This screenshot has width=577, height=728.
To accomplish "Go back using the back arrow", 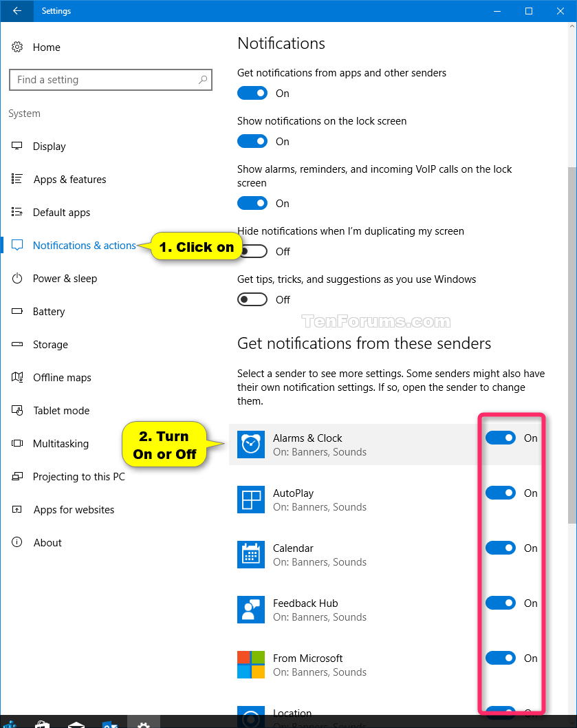I will [16, 11].
